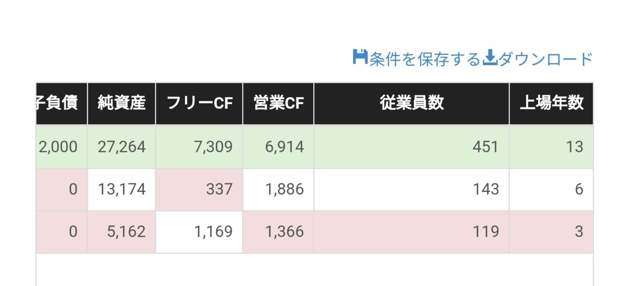
Task: Click the partially visible 負債 column header
Action: [62, 103]
